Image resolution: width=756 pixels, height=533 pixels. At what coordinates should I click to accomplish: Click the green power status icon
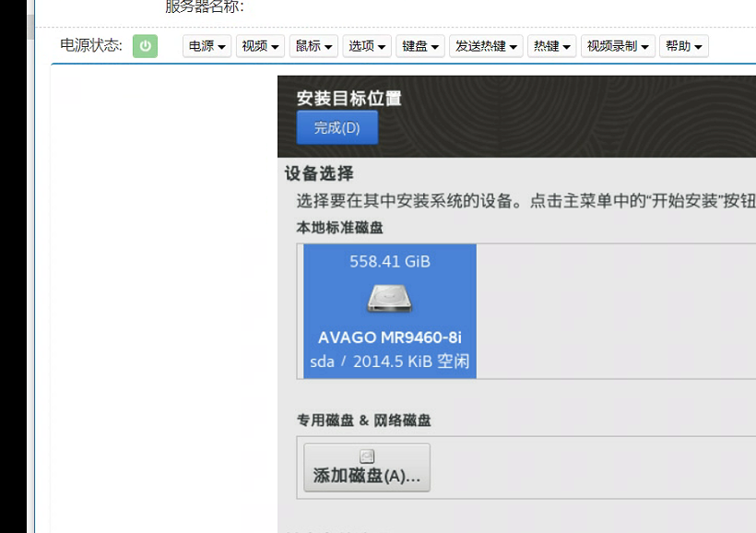[145, 46]
